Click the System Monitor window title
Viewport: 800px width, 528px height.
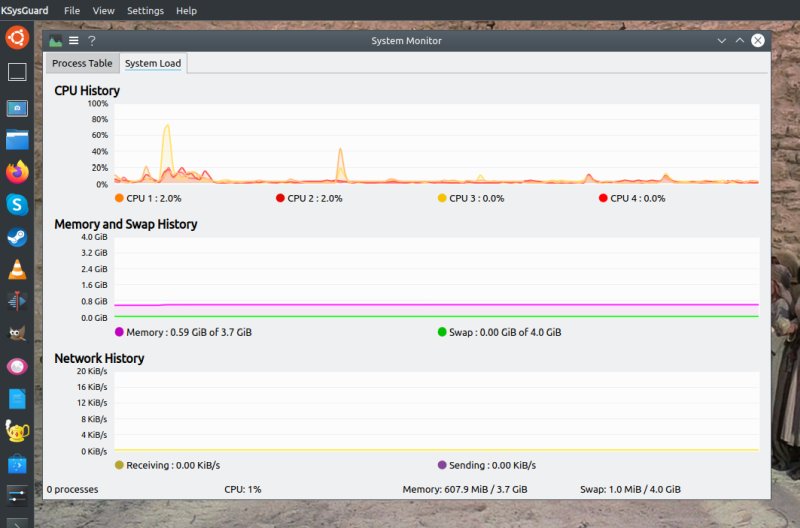tap(406, 41)
